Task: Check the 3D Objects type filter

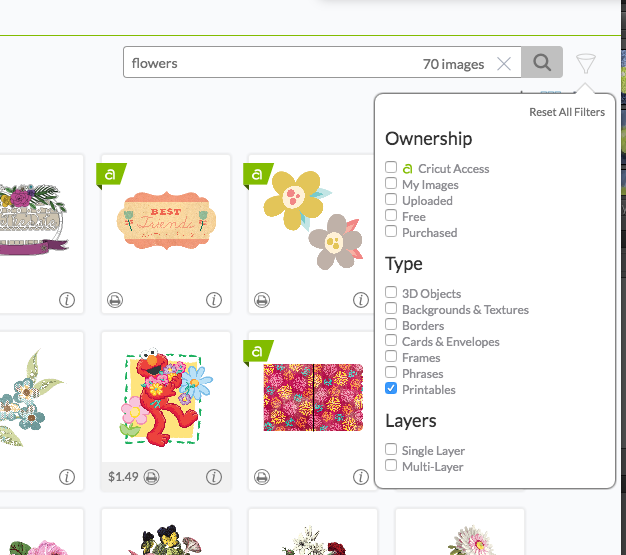Action: click(x=391, y=292)
